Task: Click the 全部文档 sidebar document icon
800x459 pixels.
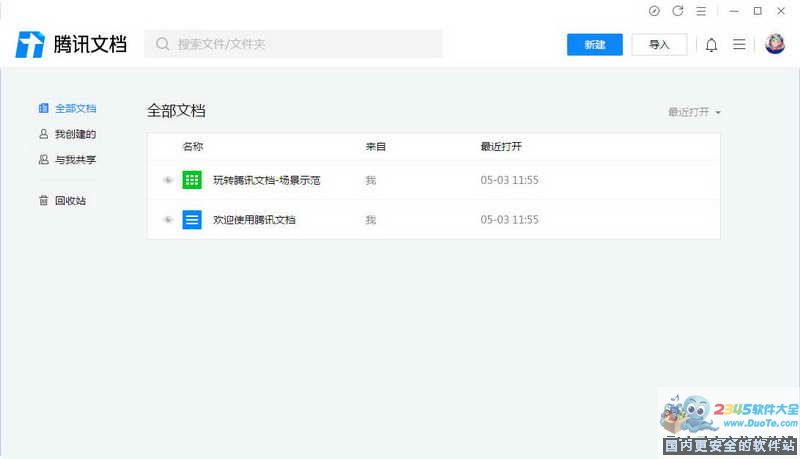Action: 44,108
